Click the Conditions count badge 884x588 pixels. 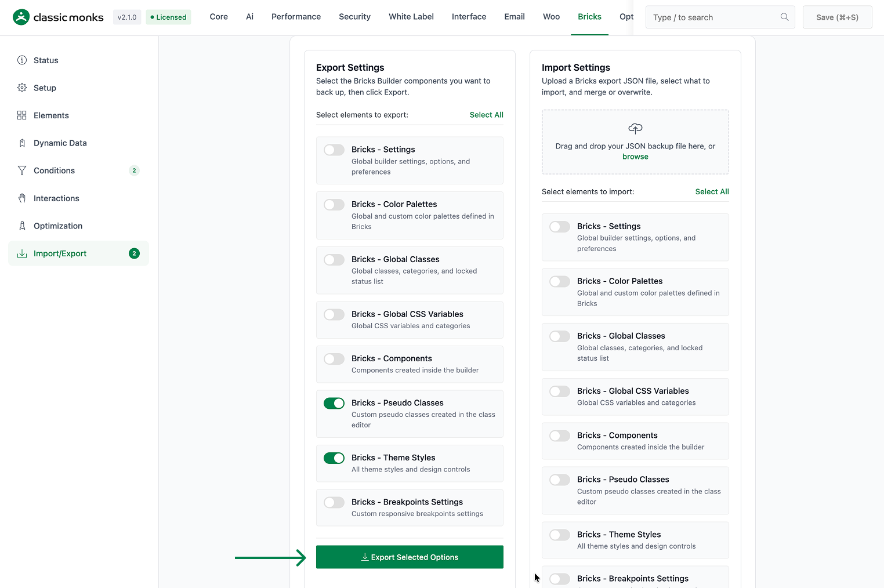134,170
